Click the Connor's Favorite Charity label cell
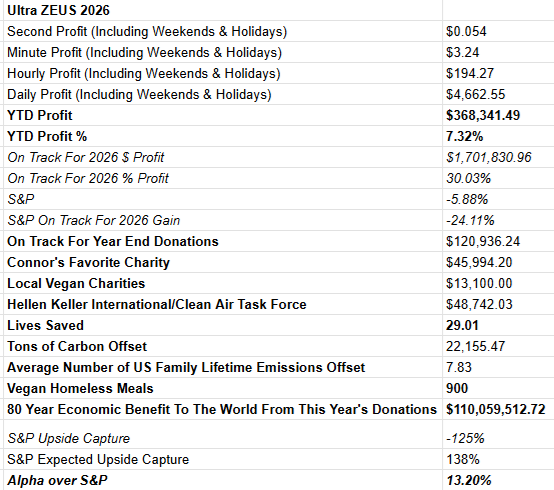Image resolution: width=554 pixels, height=490 pixels. click(223, 262)
